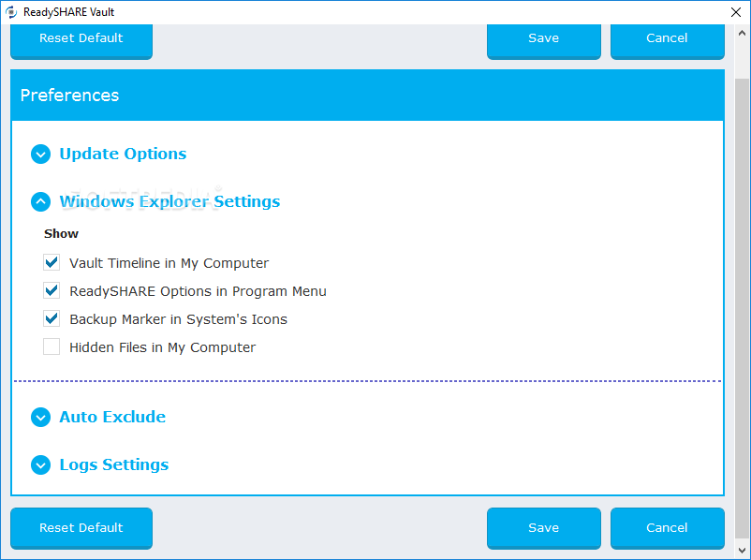Viewport: 751px width, 560px height.
Task: Close the ReadySHARE Vault window
Action: tap(736, 12)
